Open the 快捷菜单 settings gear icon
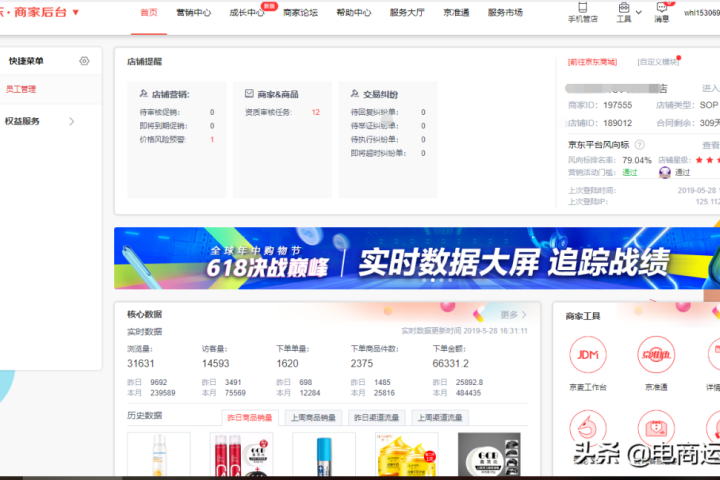Screen dimensions: 720x480 coord(84,61)
